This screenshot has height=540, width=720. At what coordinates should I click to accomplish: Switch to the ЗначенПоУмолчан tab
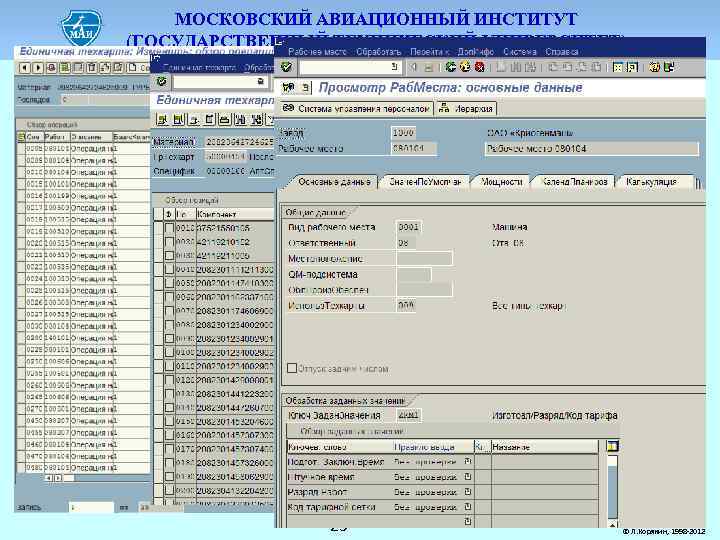click(x=425, y=182)
